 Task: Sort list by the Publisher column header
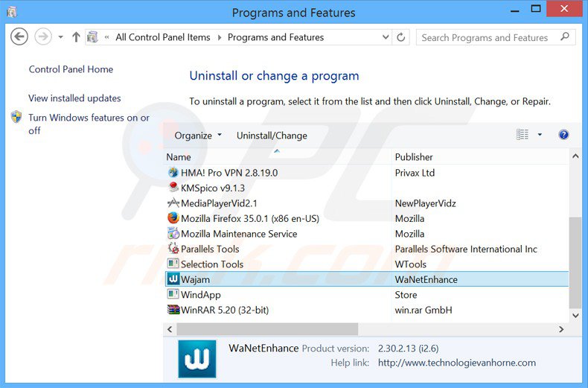click(x=414, y=157)
